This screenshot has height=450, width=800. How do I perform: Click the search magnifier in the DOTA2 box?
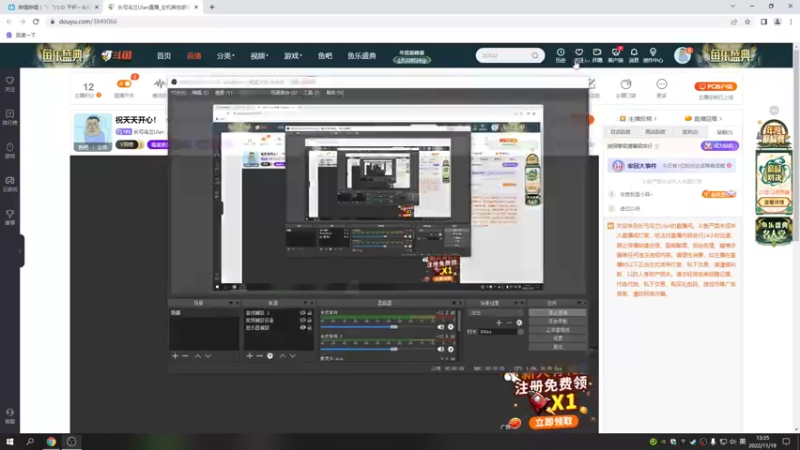[535, 56]
